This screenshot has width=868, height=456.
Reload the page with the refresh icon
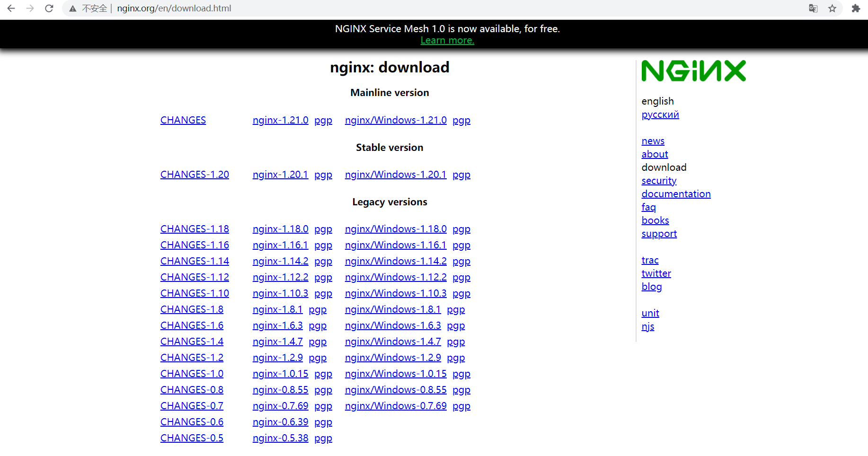click(49, 9)
